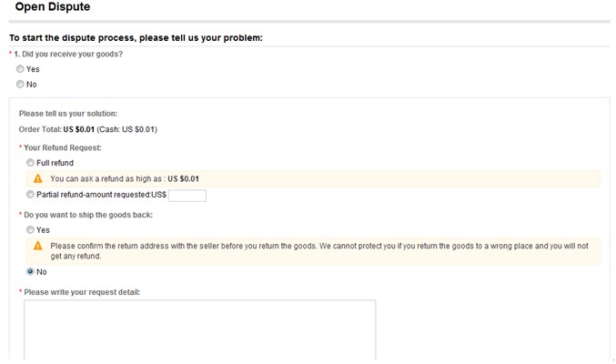This screenshot has width=616, height=364.
Task: Click the 'Please tell us your solution' text
Action: (x=68, y=114)
